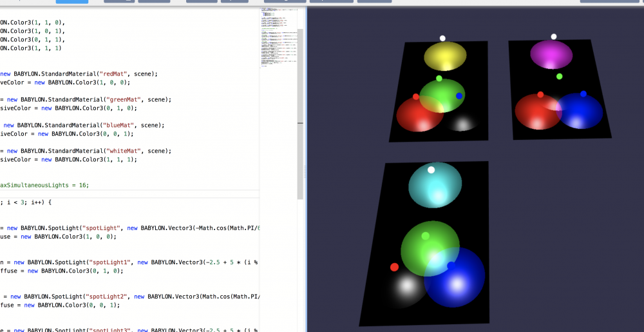Viewport: 644px width, 332px height.
Task: Click the white light sphere above yellow spotlight
Action: tap(442, 39)
